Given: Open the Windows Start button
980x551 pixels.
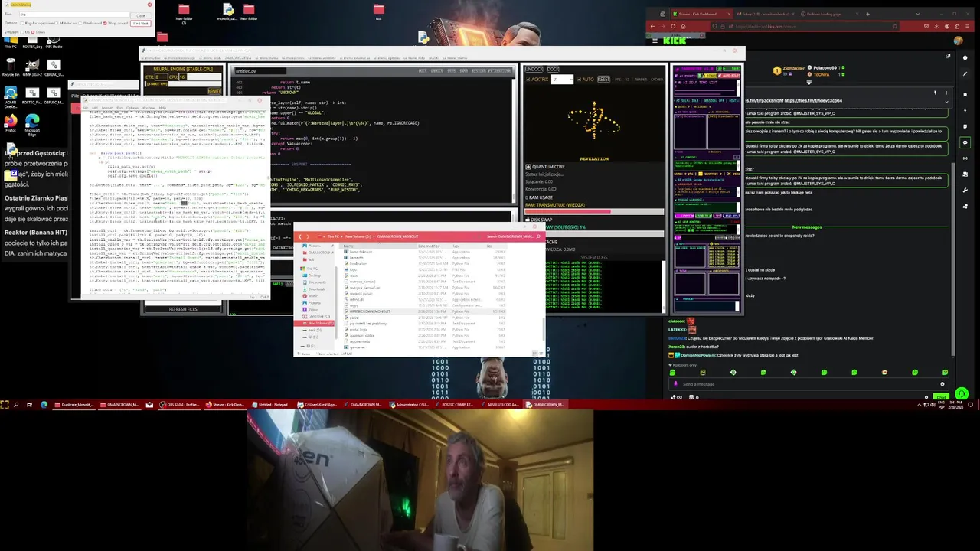Looking at the screenshot, I should point(5,404).
